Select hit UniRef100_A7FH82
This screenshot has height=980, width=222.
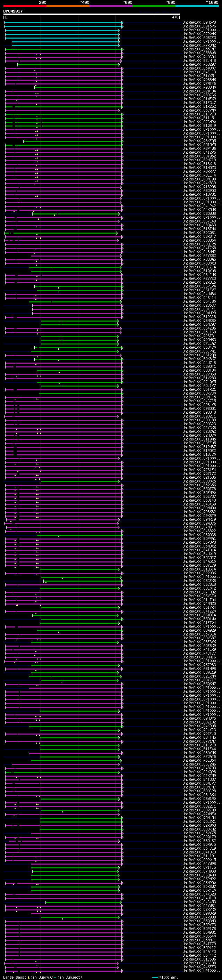pos(199,592)
